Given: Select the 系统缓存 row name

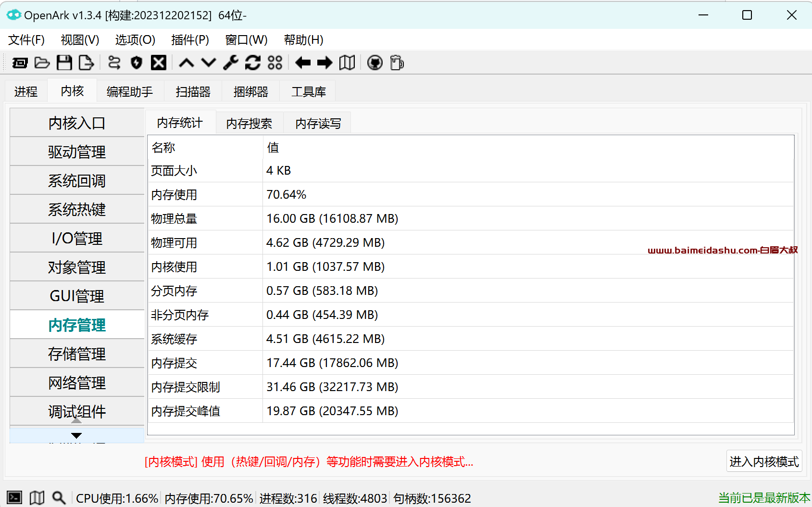Looking at the screenshot, I should click(174, 339).
